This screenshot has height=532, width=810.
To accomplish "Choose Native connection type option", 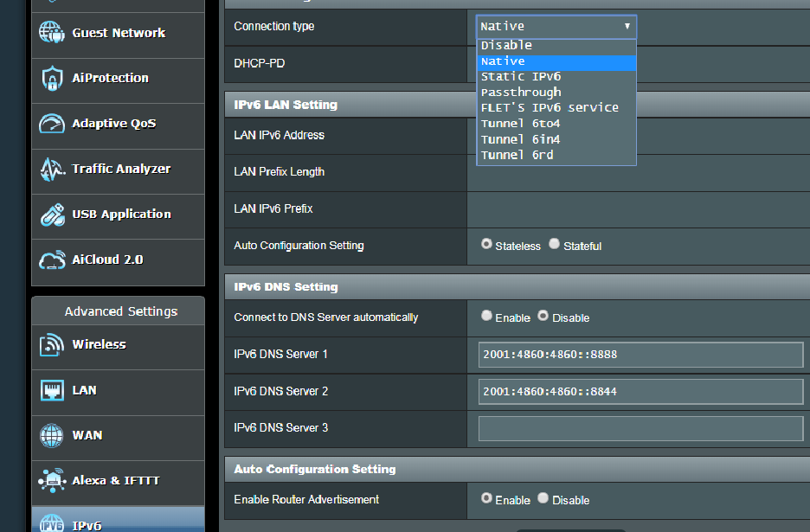I will [556, 61].
